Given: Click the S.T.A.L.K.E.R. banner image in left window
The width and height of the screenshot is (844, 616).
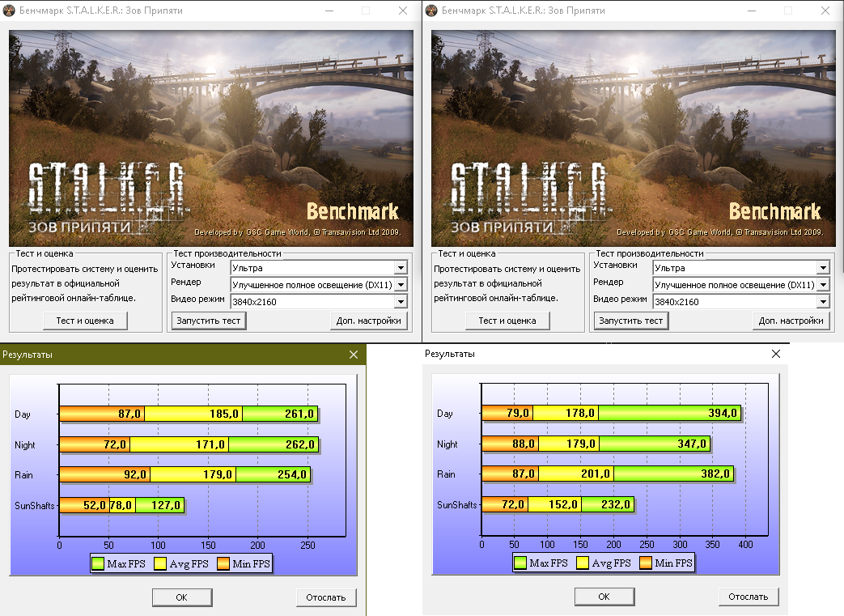Looking at the screenshot, I should pyautogui.click(x=211, y=138).
